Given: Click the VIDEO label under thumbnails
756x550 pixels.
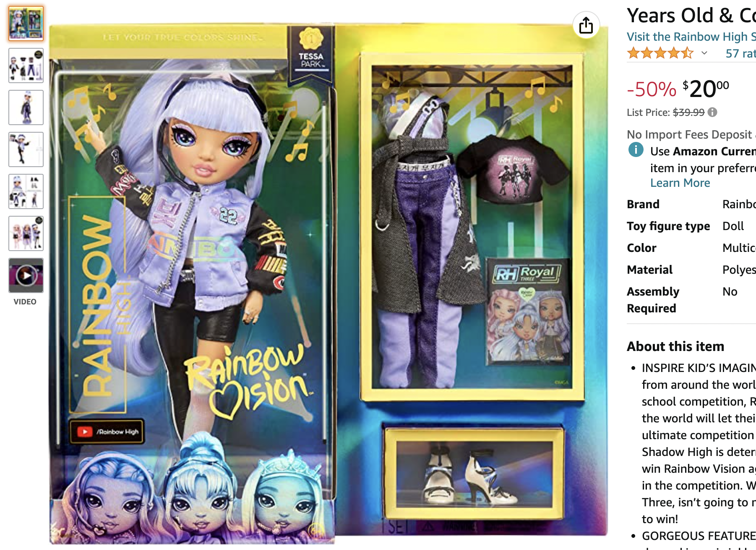Looking at the screenshot, I should (x=25, y=301).
